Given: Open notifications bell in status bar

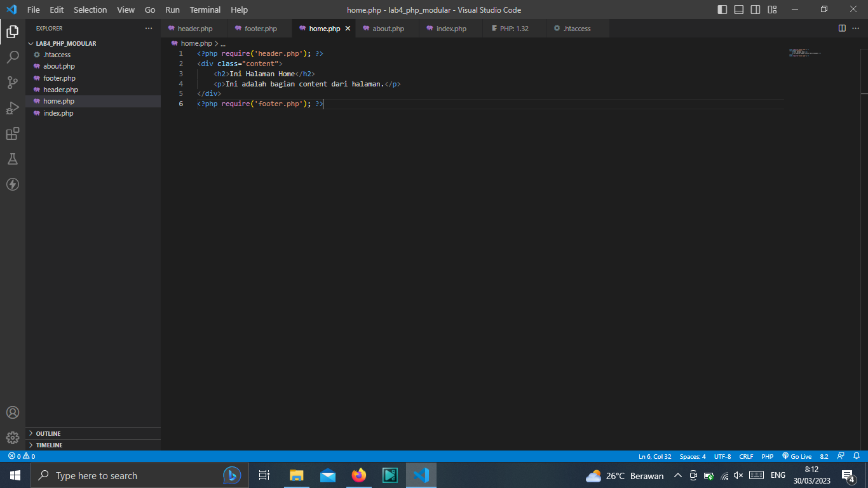Looking at the screenshot, I should [857, 456].
